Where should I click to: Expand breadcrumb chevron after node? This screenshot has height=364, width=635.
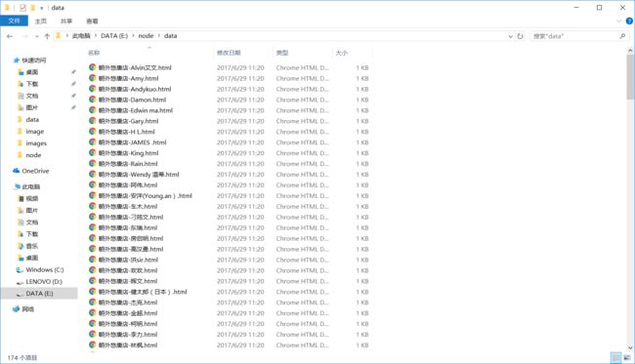click(158, 36)
